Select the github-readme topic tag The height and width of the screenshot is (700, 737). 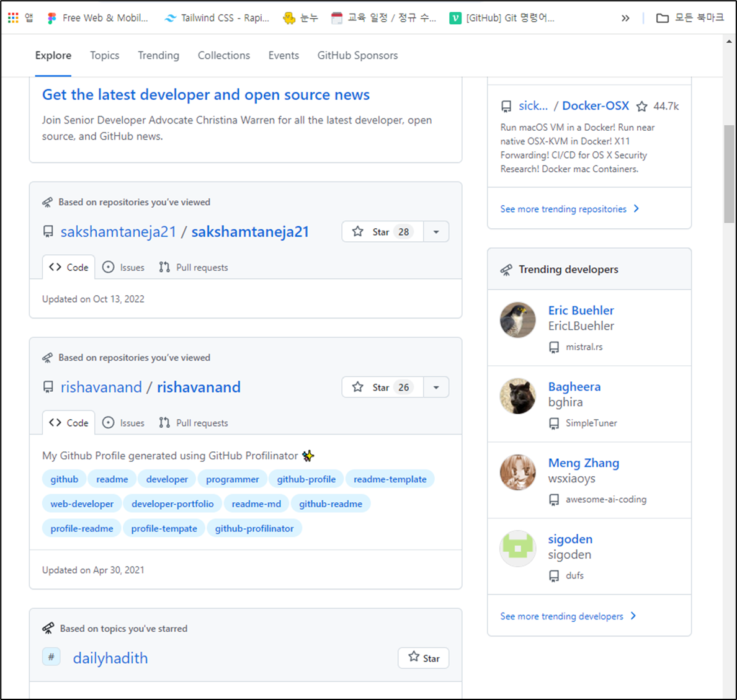331,503
